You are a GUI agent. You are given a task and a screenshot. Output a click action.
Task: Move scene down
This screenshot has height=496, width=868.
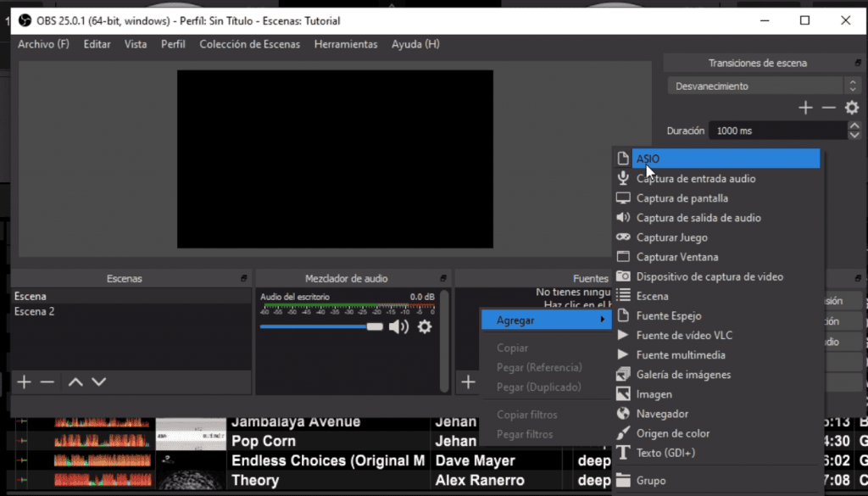coord(98,382)
